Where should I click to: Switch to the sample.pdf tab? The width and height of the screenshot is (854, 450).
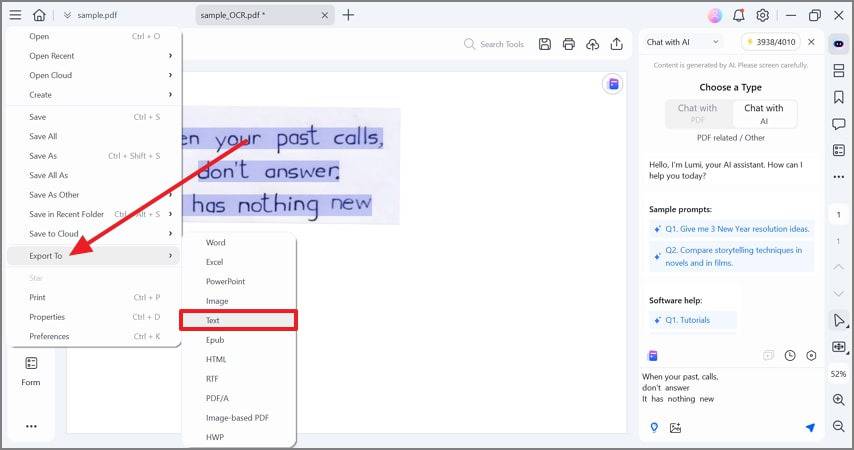(96, 15)
